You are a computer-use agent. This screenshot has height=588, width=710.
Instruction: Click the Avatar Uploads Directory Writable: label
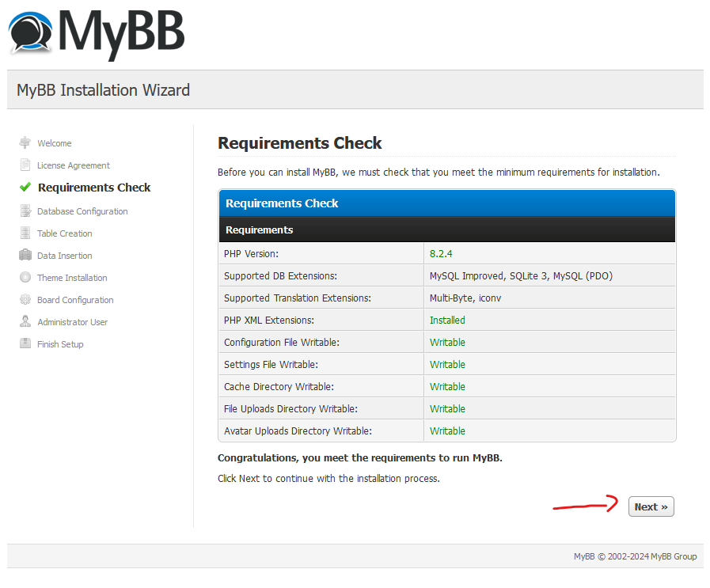pos(298,431)
